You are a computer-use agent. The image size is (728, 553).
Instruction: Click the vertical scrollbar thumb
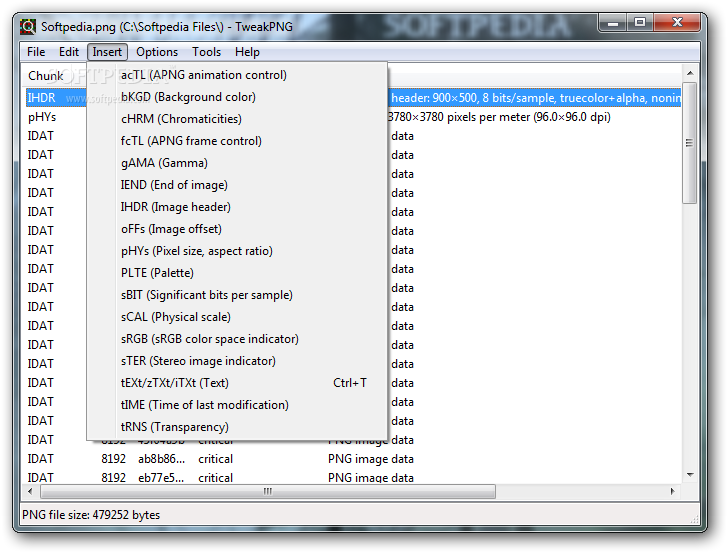[690, 143]
